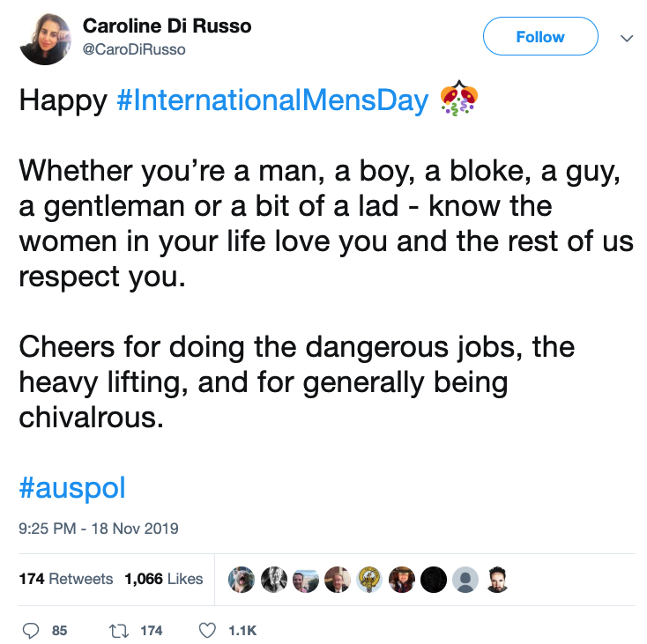Like the tweet with the heart icon

[208, 630]
